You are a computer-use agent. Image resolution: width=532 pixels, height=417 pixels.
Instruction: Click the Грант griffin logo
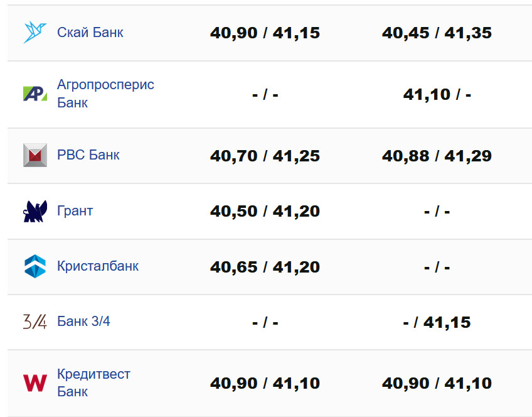click(35, 211)
